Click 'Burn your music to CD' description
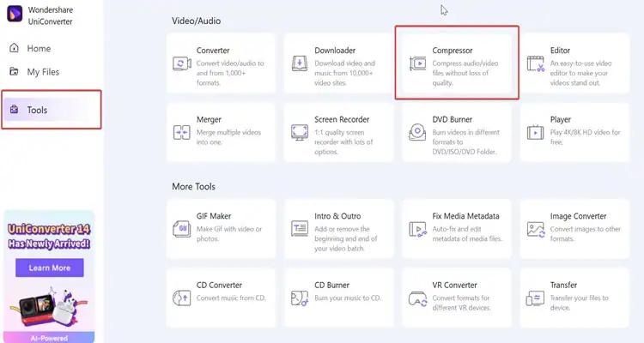644x343 pixels. coord(348,298)
